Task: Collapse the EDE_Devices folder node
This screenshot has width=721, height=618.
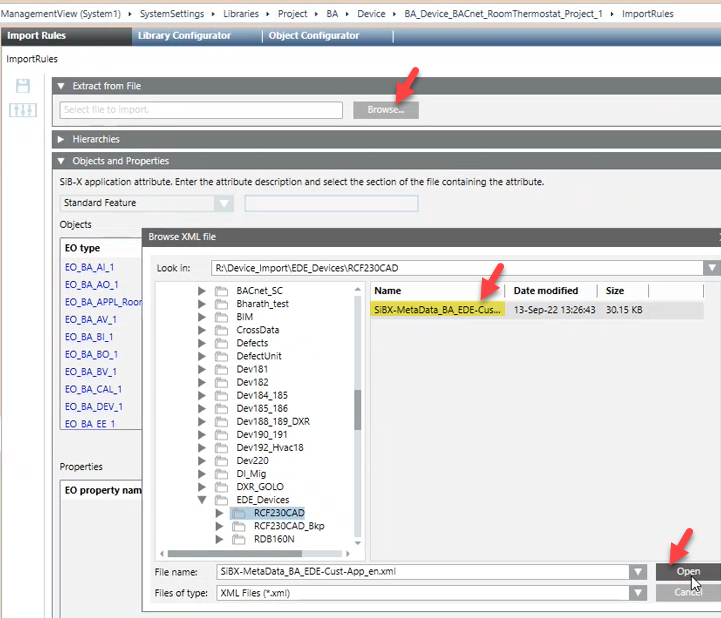Action: tap(203, 500)
